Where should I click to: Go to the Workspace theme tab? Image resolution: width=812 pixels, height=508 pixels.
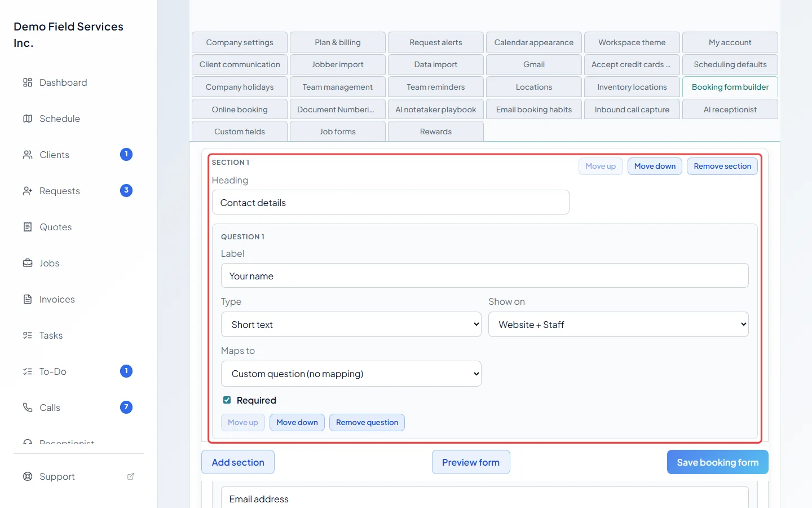pos(632,42)
